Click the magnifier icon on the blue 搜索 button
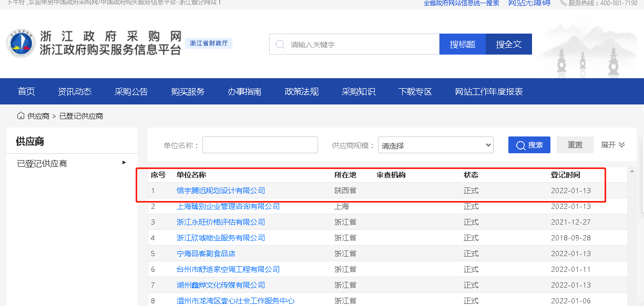Screen dimensions: 644x306 click(520, 145)
